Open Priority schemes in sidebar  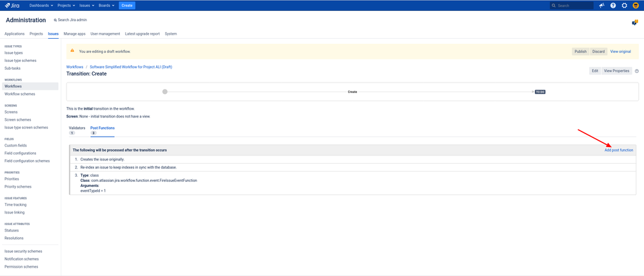(17, 186)
